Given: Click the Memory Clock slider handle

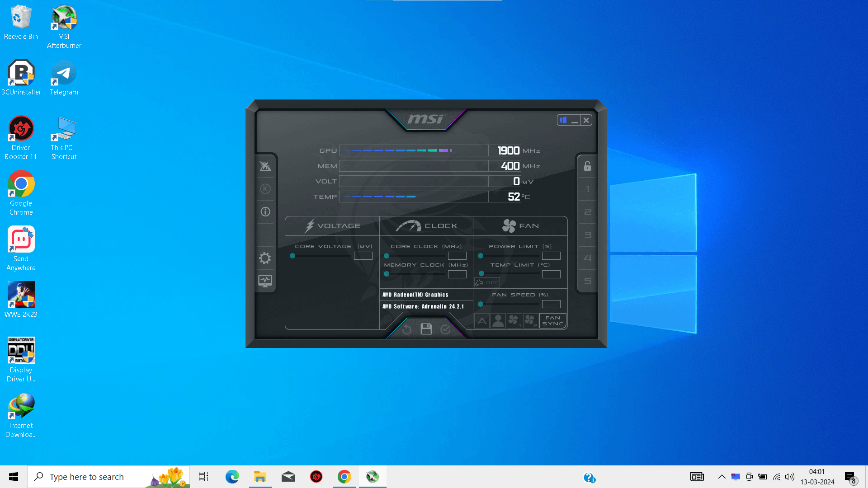Looking at the screenshot, I should pyautogui.click(x=387, y=274).
